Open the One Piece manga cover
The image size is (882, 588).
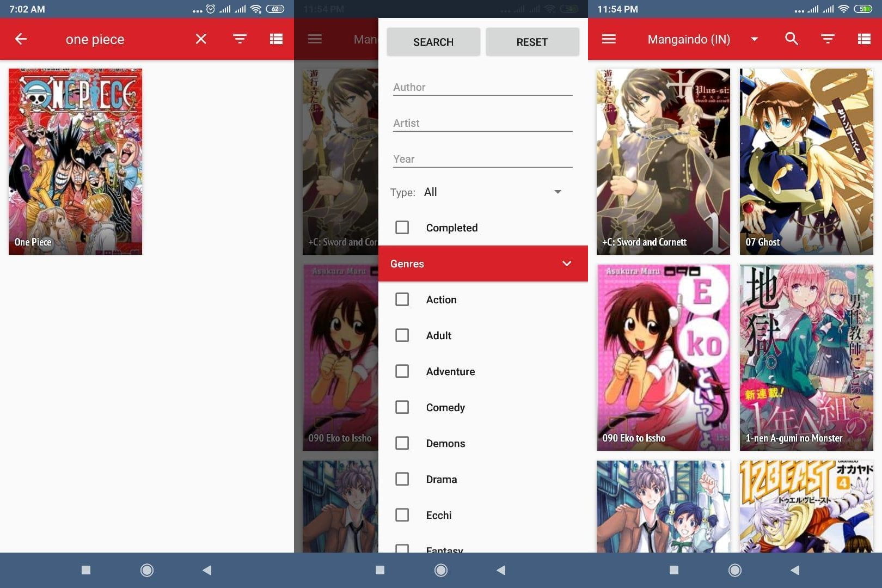pos(75,161)
